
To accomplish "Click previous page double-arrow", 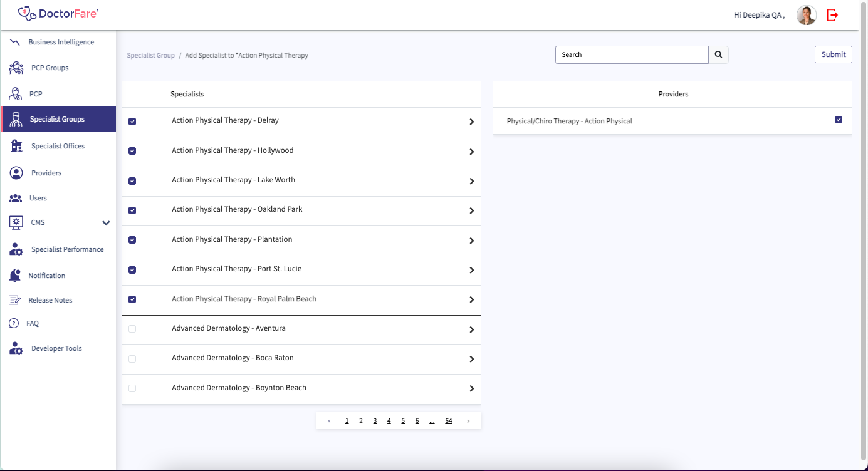I will pyautogui.click(x=329, y=421).
